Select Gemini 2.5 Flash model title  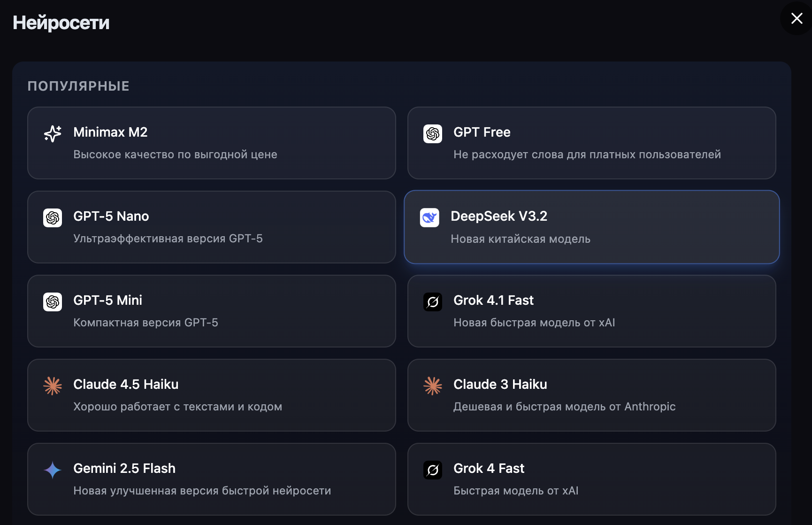[x=124, y=469]
